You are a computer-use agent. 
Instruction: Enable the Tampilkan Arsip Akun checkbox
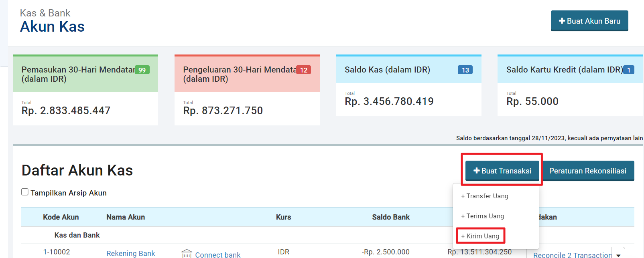[25, 192]
